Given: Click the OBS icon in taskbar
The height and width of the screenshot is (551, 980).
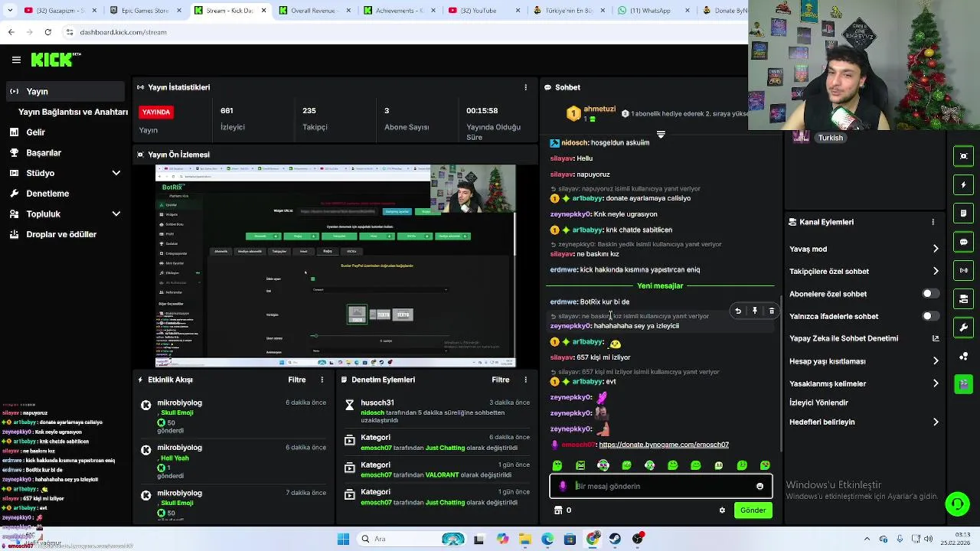Looking at the screenshot, I should 638,539.
